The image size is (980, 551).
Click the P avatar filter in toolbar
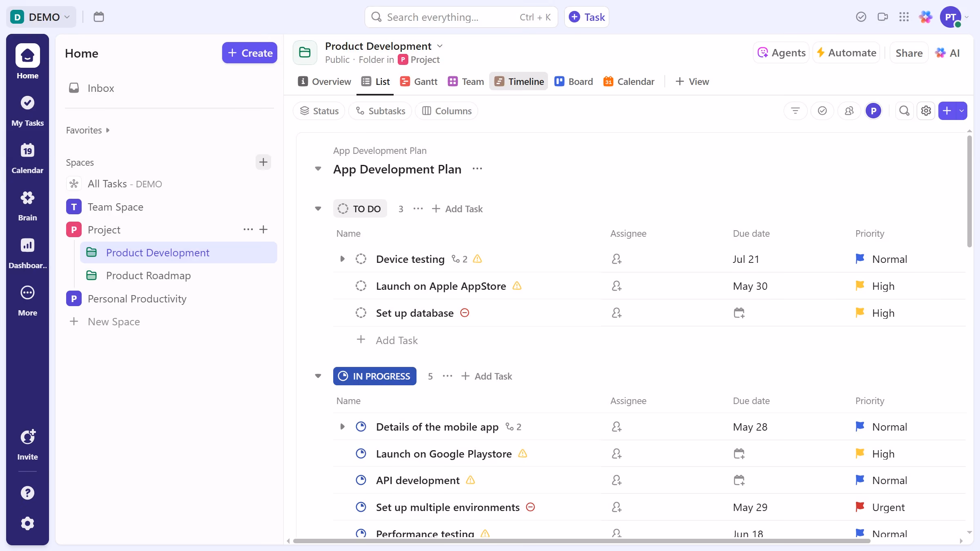tap(873, 111)
